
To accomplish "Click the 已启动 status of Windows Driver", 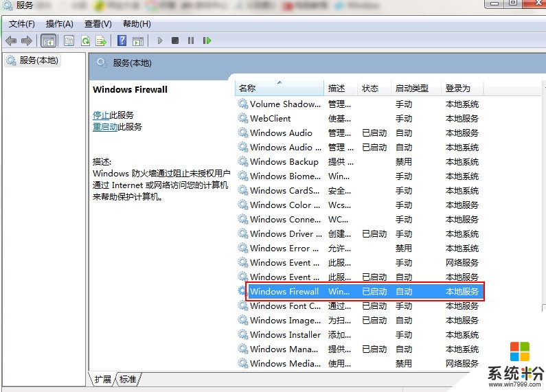I will (374, 234).
